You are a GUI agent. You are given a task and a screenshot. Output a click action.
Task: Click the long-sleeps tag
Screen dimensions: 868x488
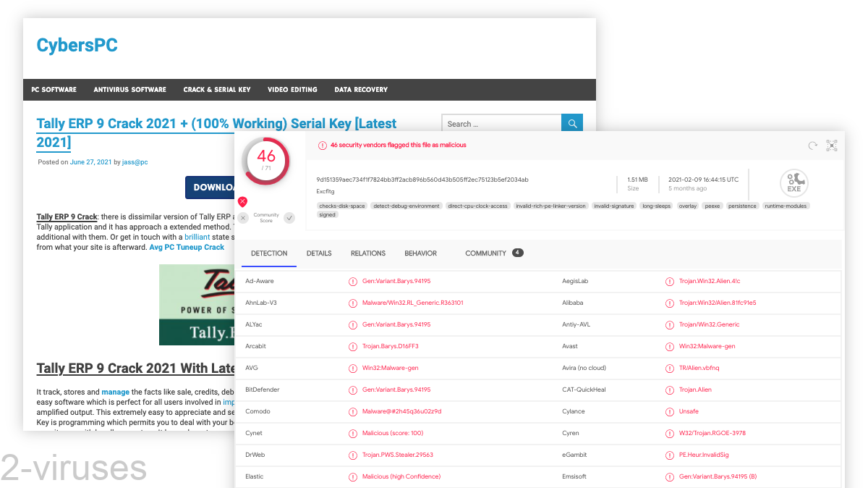pyautogui.click(x=657, y=206)
